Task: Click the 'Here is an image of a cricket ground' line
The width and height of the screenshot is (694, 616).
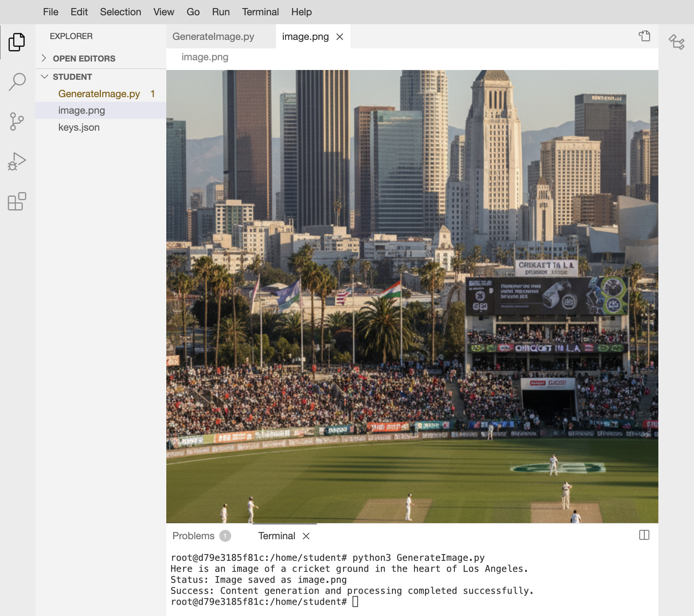Action: coord(350,568)
